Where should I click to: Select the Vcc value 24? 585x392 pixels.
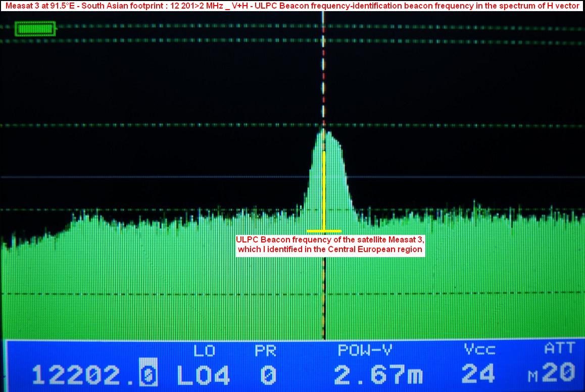tap(478, 374)
